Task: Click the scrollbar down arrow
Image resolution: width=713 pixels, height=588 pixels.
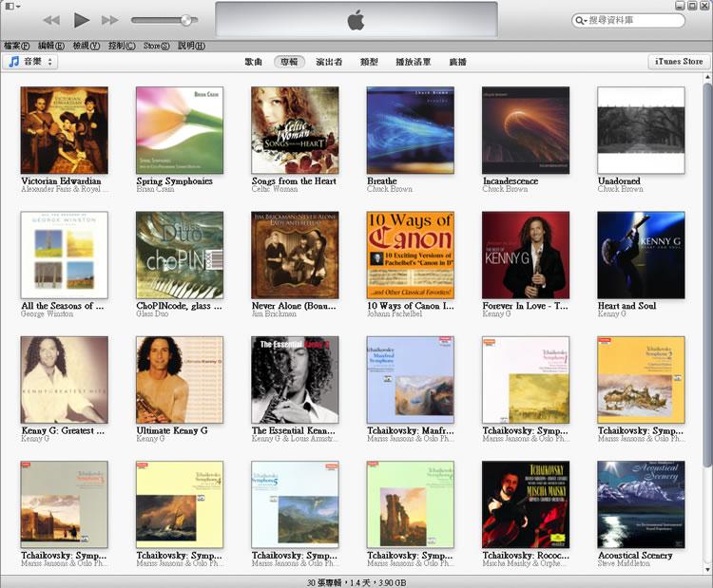Action: [707, 569]
